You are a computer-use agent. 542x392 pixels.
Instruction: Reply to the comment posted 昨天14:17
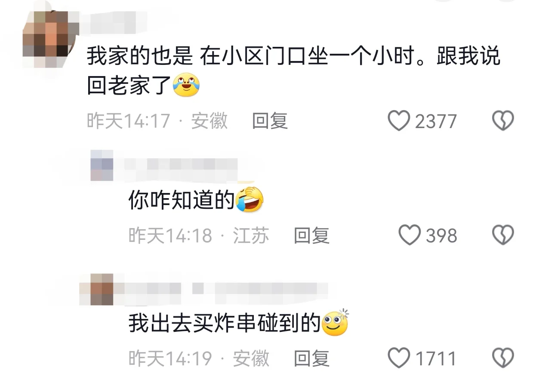(x=270, y=121)
